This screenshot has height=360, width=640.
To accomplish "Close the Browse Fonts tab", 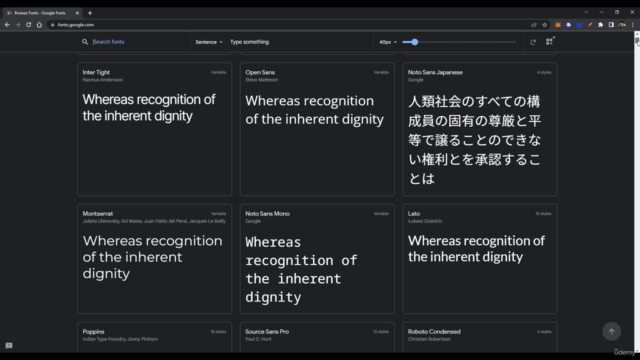I will pyautogui.click(x=77, y=13).
